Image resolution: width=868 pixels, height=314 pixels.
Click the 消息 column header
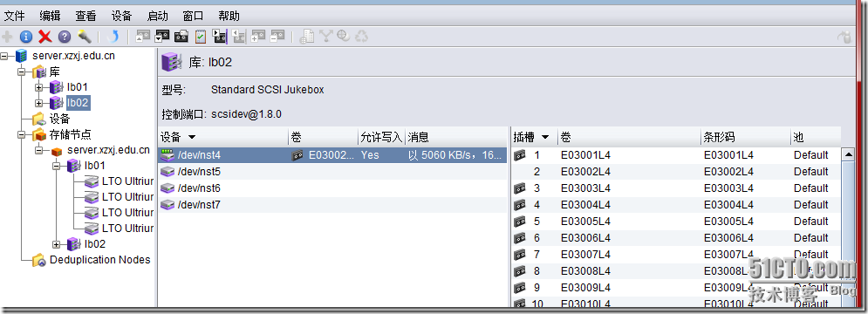pos(456,137)
